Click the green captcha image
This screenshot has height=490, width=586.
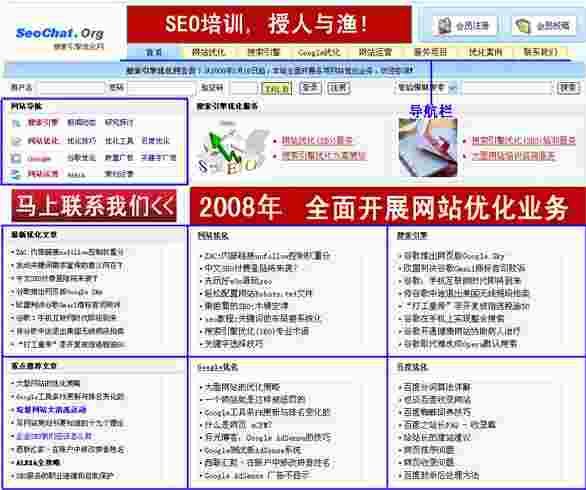click(277, 88)
